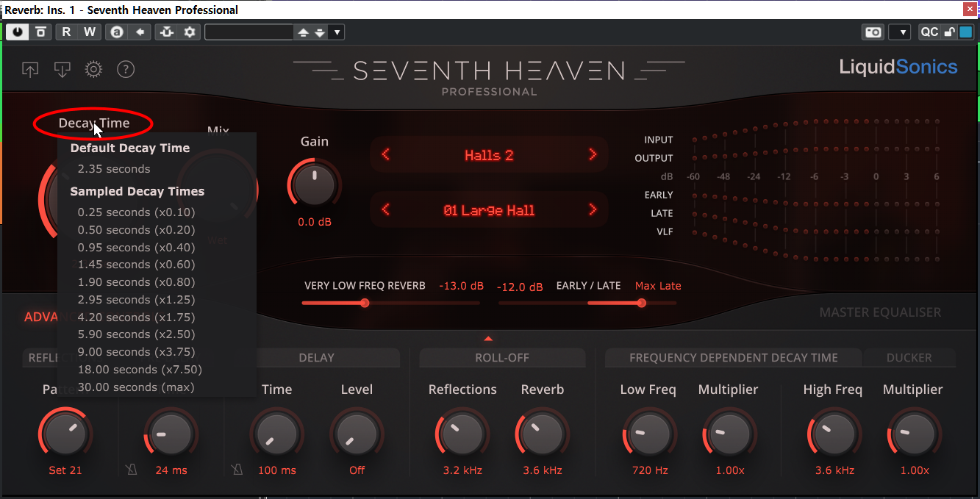
Task: Select default decay time 2.35 seconds
Action: [114, 169]
